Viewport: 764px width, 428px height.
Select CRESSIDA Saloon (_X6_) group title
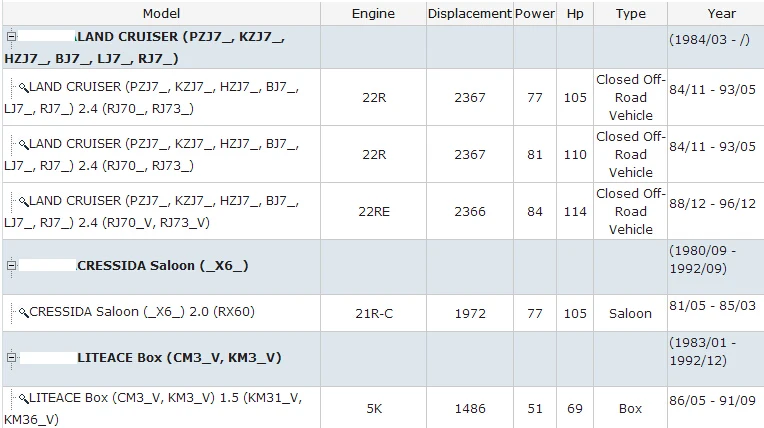(x=163, y=266)
